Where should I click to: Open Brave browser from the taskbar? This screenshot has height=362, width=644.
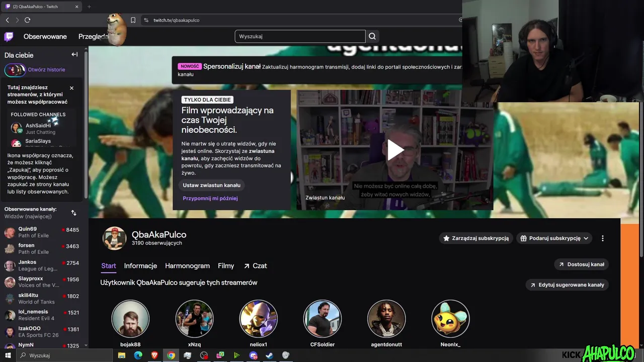click(x=154, y=355)
